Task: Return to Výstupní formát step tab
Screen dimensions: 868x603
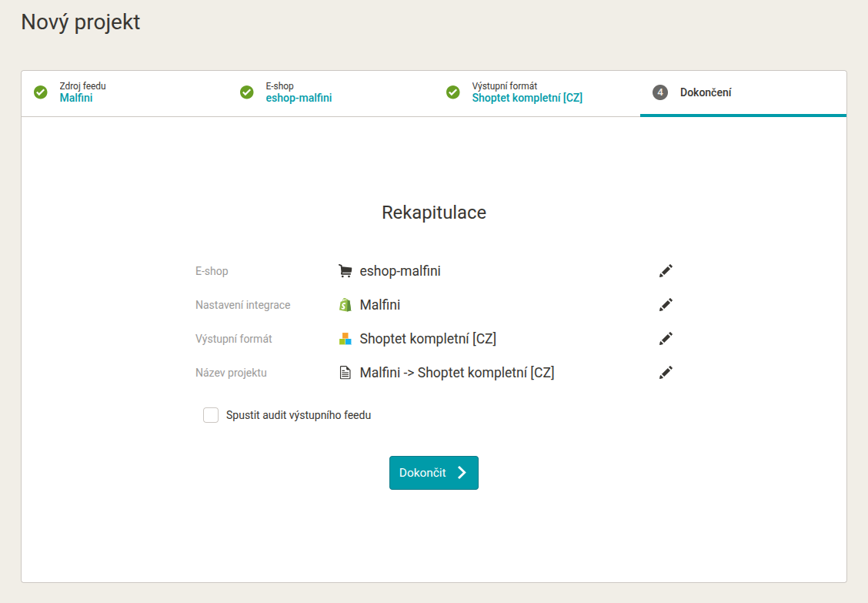Action: (537, 93)
